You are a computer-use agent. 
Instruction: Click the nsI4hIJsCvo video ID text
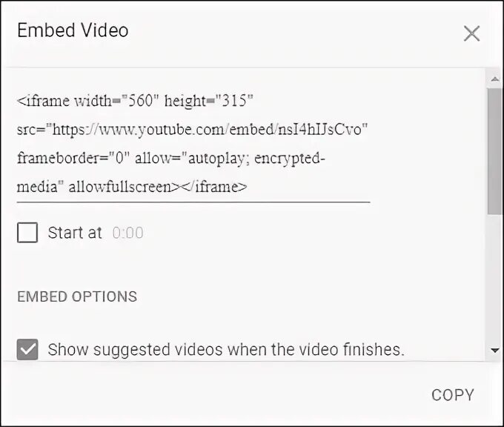(x=320, y=130)
